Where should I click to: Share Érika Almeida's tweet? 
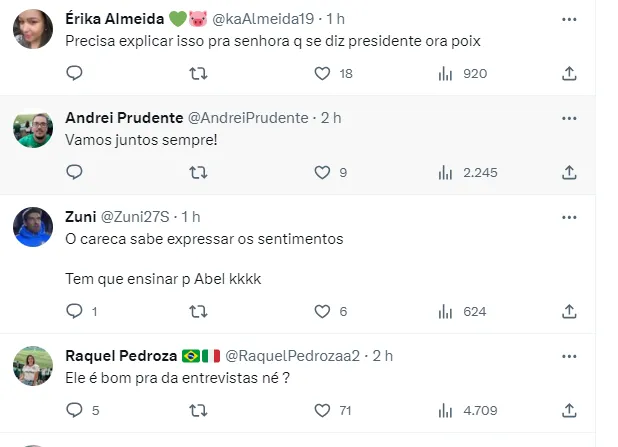(x=569, y=73)
